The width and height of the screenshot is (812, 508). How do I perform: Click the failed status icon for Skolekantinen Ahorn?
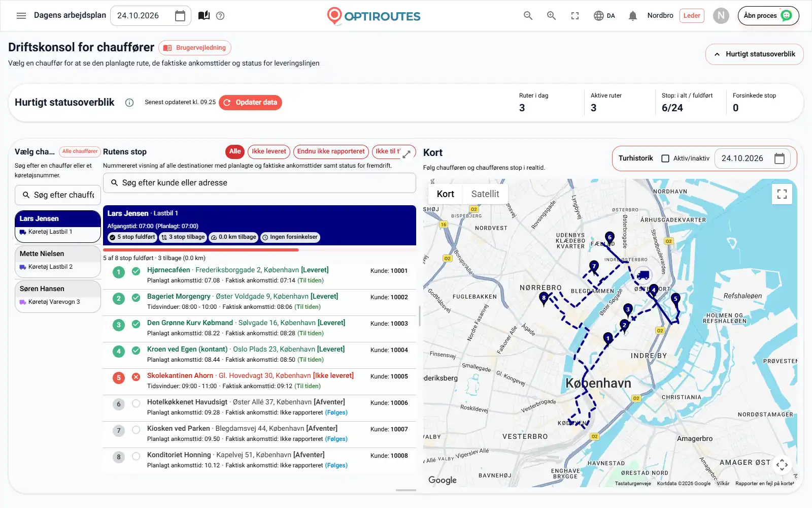click(136, 377)
